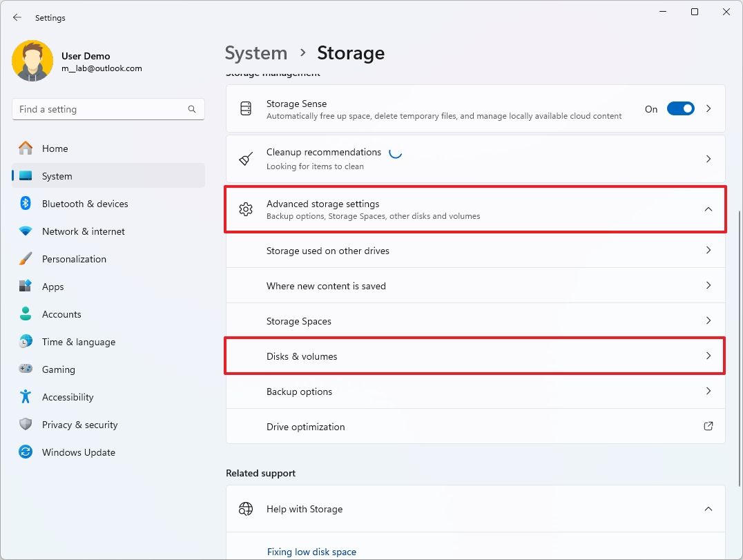Click the System breadcrumb link
The image size is (743, 560).
tap(256, 53)
